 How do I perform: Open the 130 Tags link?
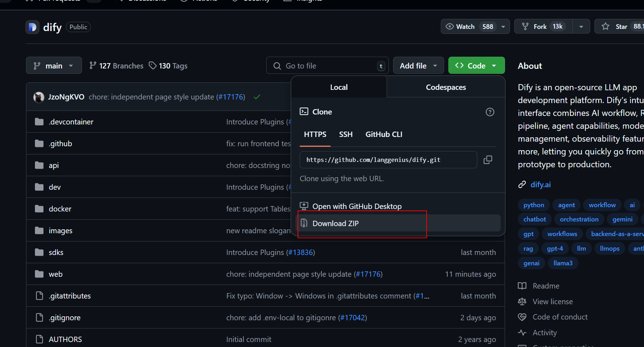tap(168, 66)
